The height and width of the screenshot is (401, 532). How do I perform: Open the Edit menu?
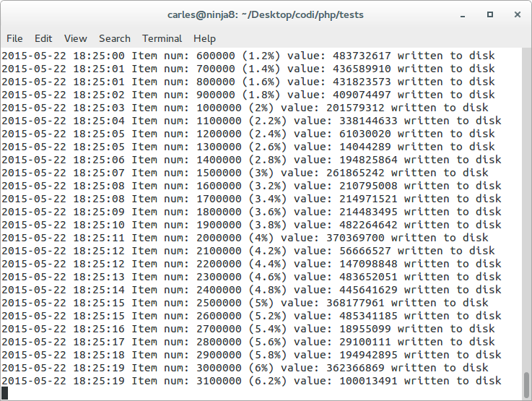tap(43, 38)
